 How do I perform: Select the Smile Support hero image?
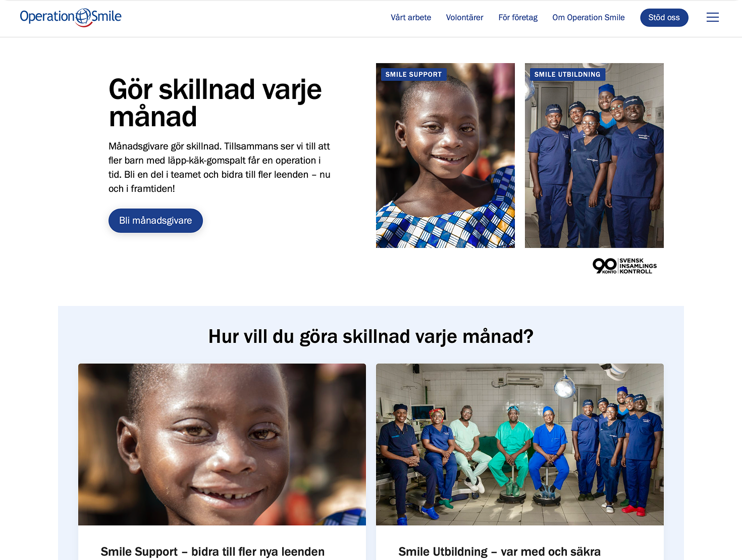point(445,156)
